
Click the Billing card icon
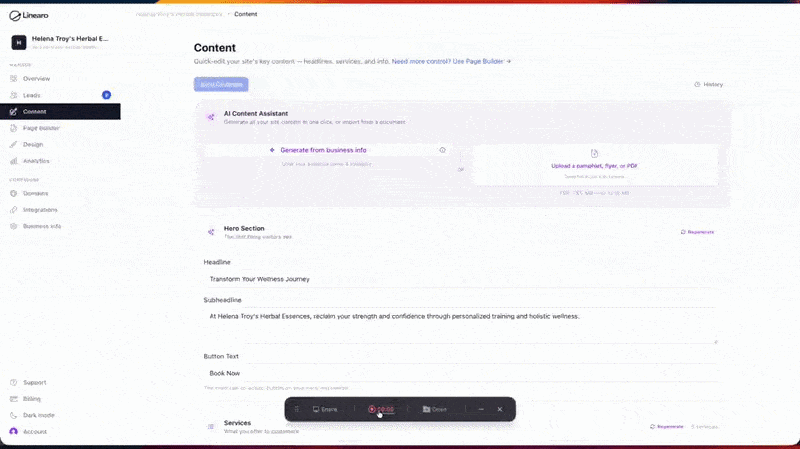[x=14, y=398]
